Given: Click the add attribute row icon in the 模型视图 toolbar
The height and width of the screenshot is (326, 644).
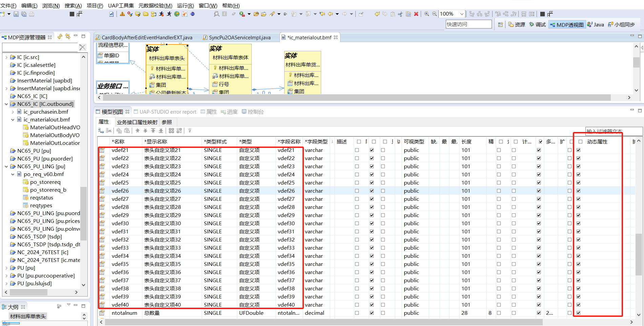Looking at the screenshot, I should pyautogui.click(x=101, y=131).
